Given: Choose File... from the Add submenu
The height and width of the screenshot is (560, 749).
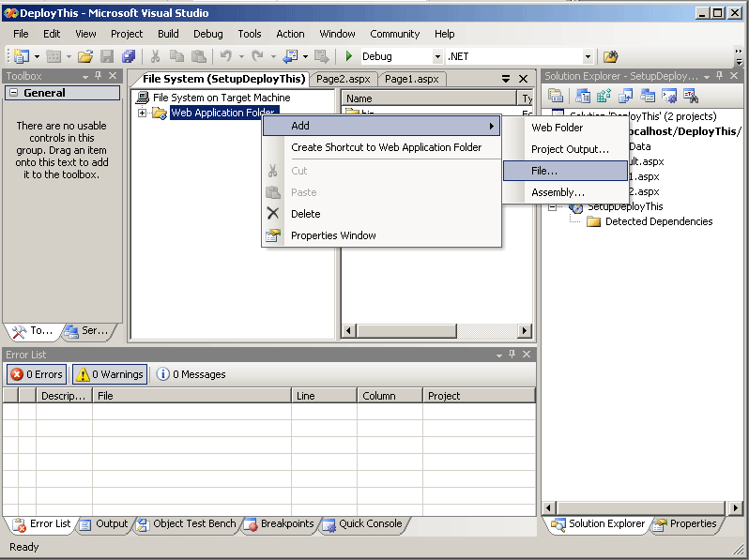Looking at the screenshot, I should tap(544, 171).
